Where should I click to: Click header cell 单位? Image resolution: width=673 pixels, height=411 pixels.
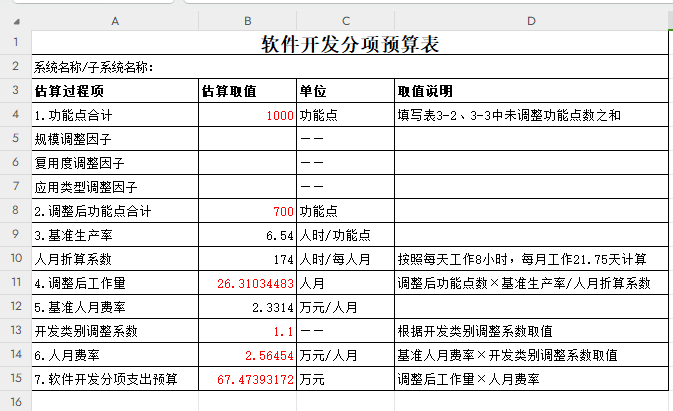click(346, 91)
